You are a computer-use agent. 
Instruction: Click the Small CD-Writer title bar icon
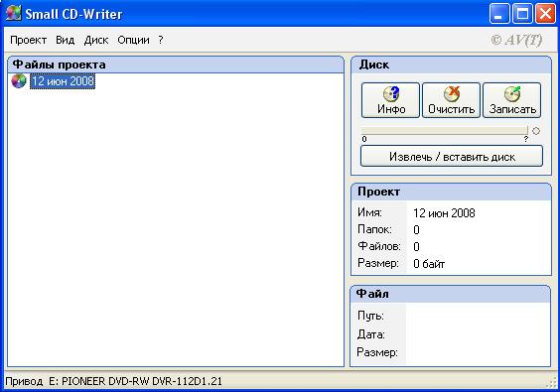click(14, 13)
